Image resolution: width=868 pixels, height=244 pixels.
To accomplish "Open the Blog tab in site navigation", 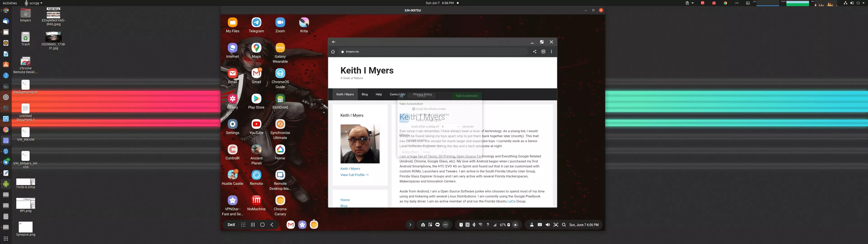I will 365,94.
